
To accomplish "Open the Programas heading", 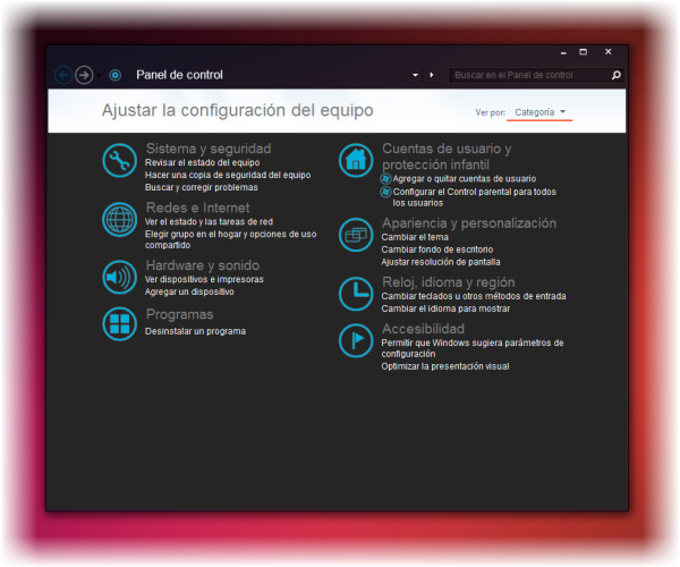I will coord(180,314).
